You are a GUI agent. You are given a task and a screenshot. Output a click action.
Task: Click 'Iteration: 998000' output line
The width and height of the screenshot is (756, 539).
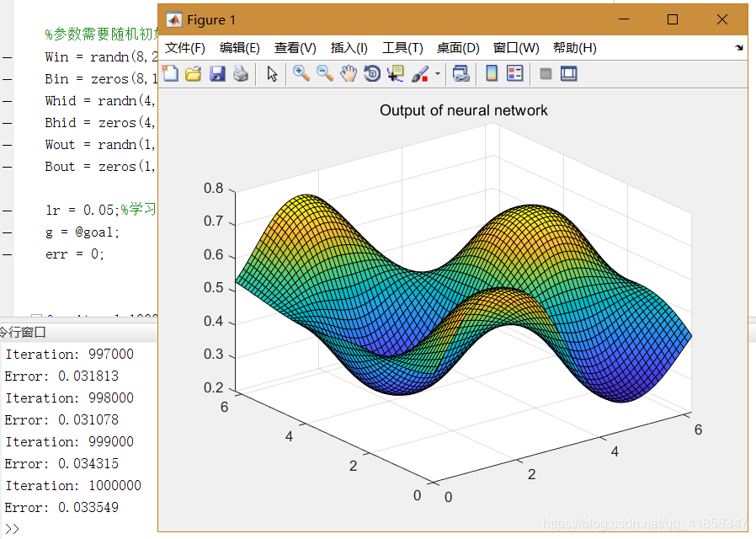tap(69, 398)
